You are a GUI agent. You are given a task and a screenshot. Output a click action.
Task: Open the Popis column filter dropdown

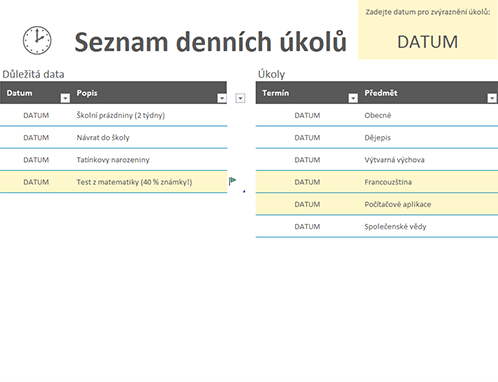tap(222, 98)
